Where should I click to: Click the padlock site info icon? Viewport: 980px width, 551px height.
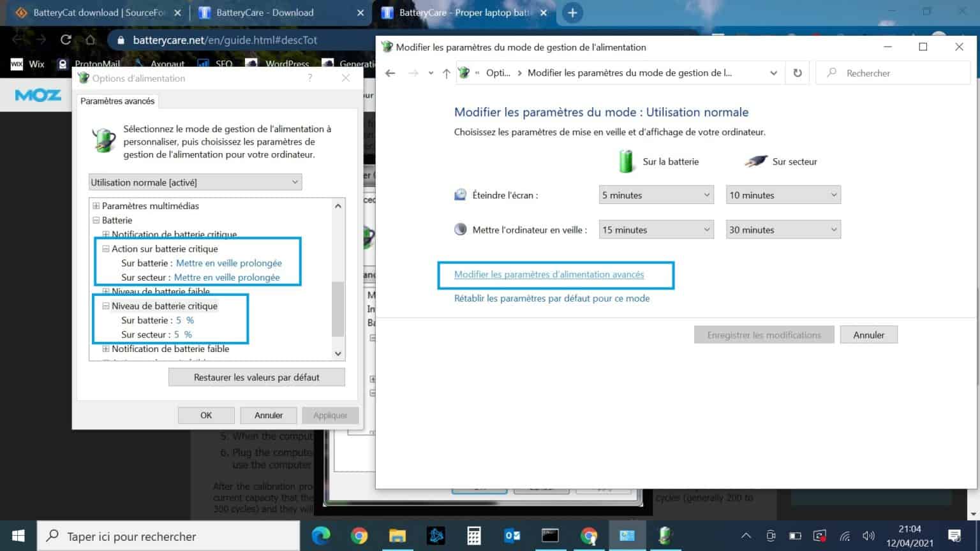[120, 40]
